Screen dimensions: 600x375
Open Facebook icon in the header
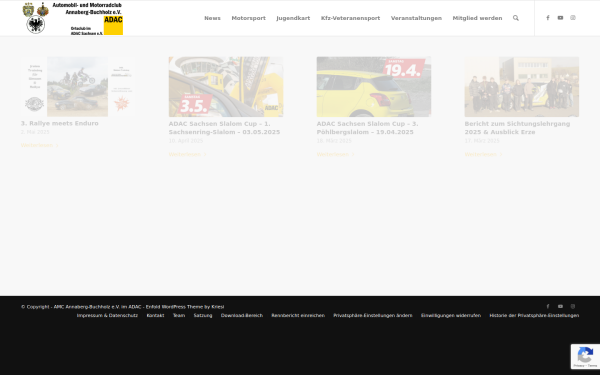pos(548,18)
